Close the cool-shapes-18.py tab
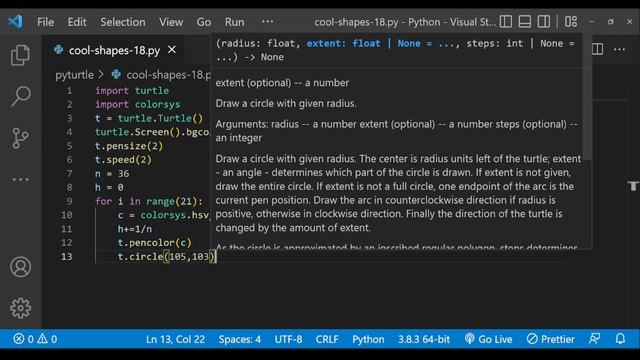Screen dimensions: 640x360 (x=172, y=50)
